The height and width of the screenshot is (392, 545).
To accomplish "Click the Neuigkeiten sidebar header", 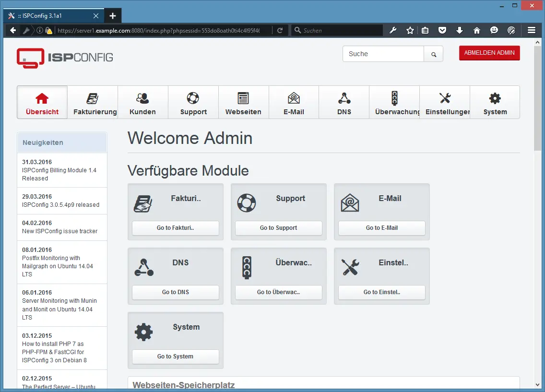I will pyautogui.click(x=62, y=143).
